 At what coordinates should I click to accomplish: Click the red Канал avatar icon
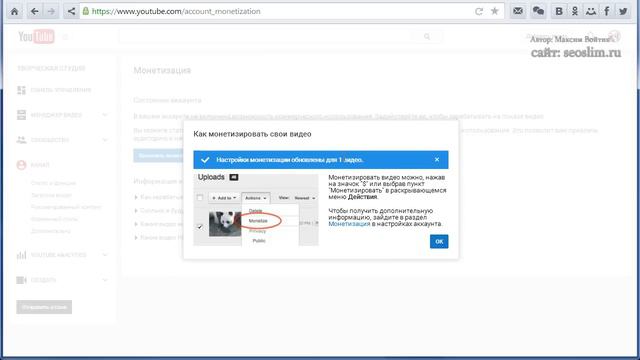click(21, 165)
